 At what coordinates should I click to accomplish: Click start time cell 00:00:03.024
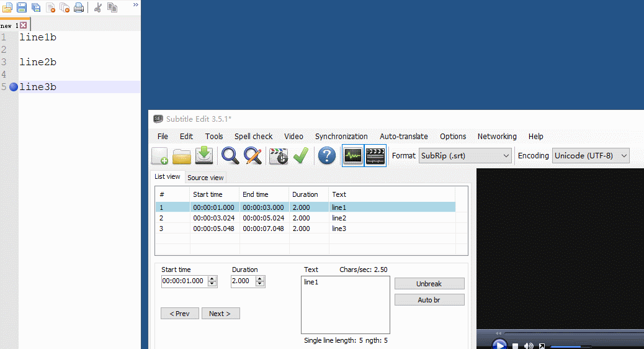(214, 218)
